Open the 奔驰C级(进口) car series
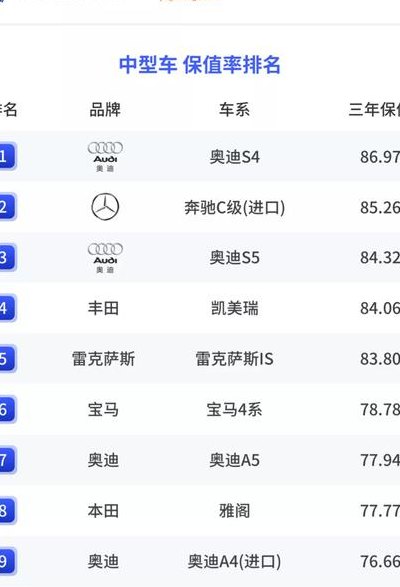Screen dimensions: 400x587 [x=234, y=207]
